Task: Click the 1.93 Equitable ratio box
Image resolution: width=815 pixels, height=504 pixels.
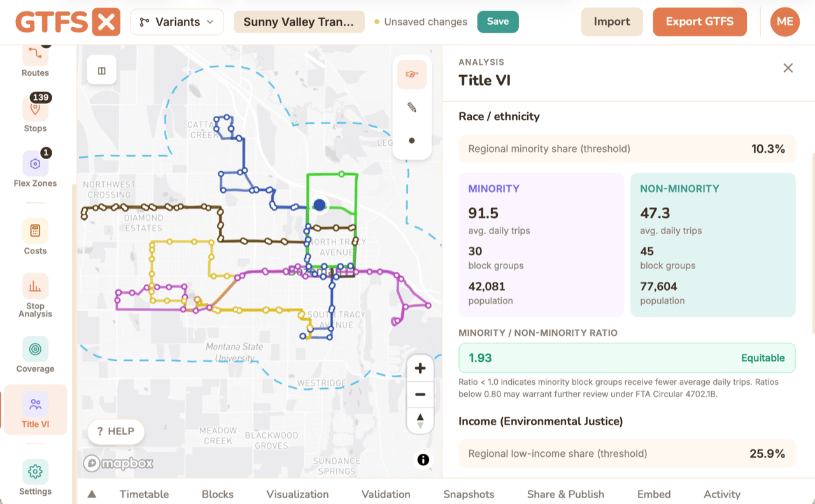Action: click(x=627, y=358)
